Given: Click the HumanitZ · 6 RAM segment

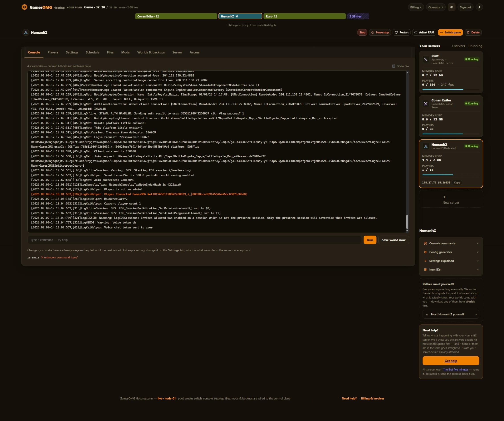Looking at the screenshot, I should pyautogui.click(x=240, y=16).
